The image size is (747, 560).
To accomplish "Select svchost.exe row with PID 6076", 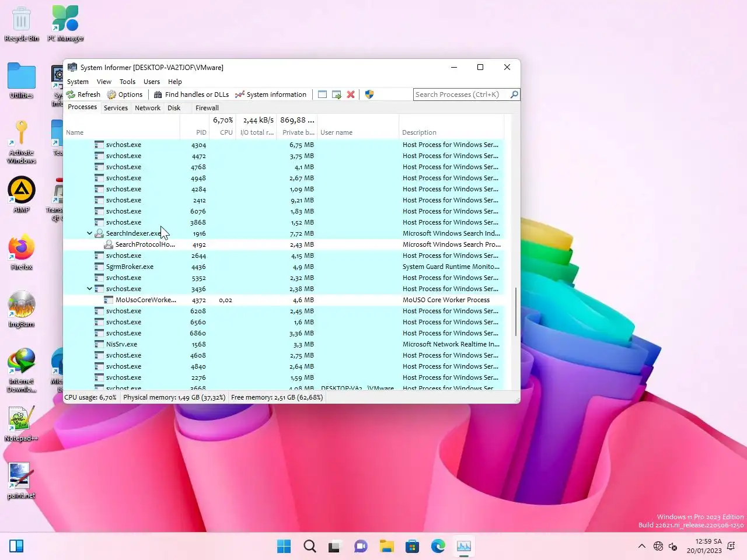I will [x=284, y=211].
